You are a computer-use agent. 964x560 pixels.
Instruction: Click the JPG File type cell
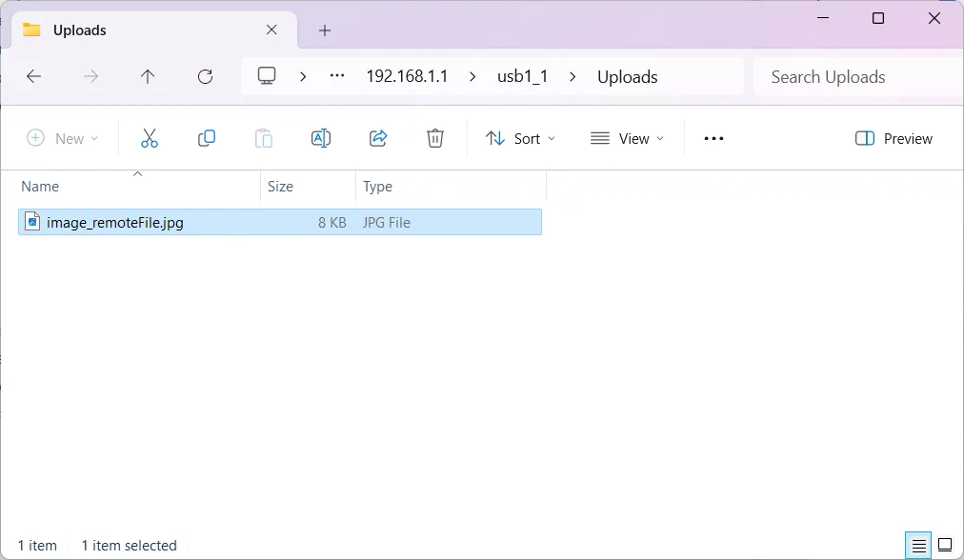386,223
